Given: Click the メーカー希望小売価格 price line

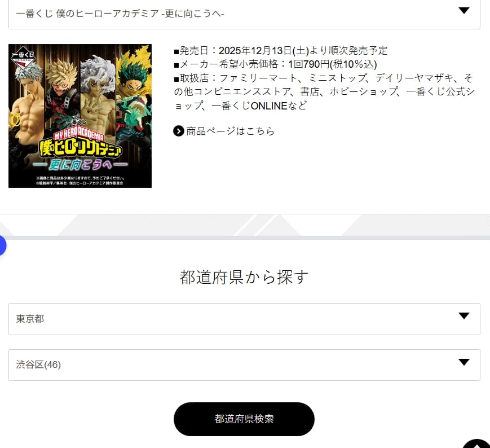Looking at the screenshot, I should (275, 64).
